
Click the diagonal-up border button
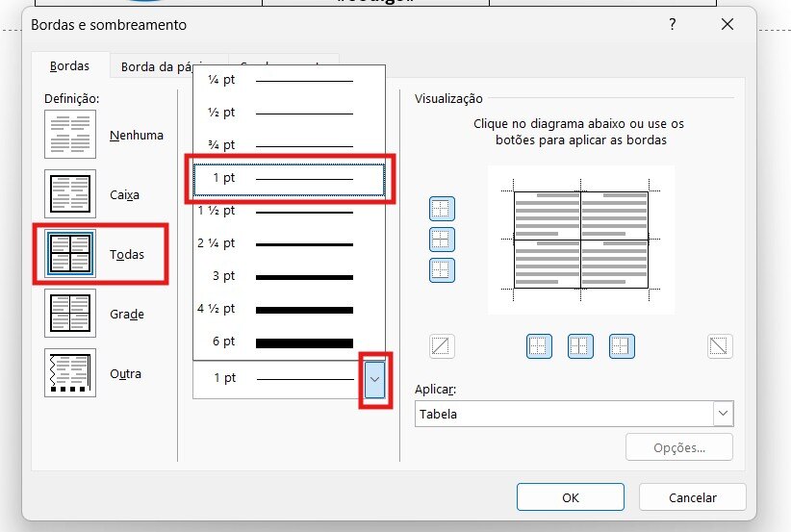442,345
